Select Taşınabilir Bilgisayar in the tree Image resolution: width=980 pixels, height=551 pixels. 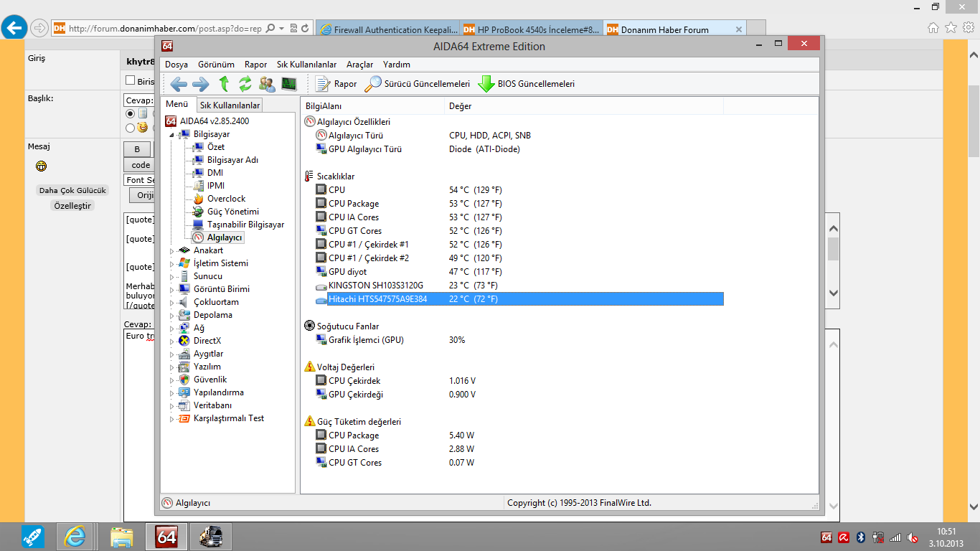pos(245,225)
